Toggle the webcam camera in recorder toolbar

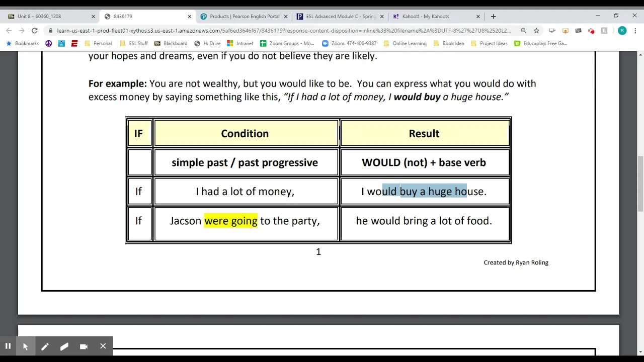coord(84,346)
